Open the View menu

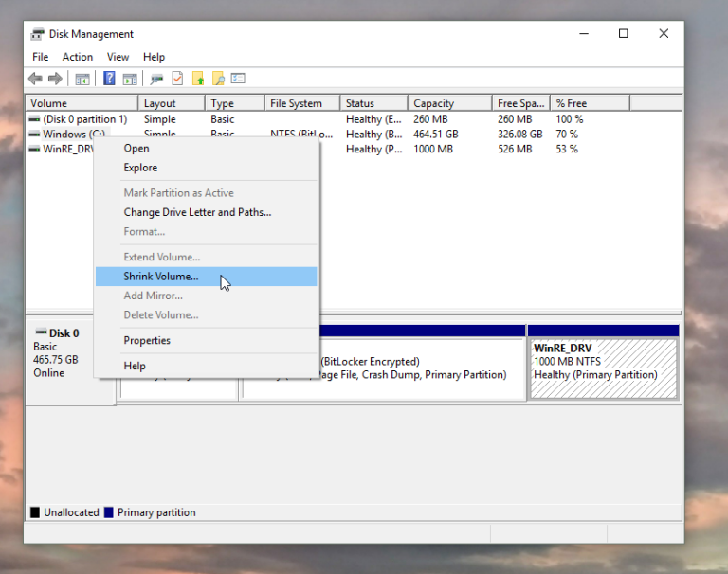[x=118, y=57]
